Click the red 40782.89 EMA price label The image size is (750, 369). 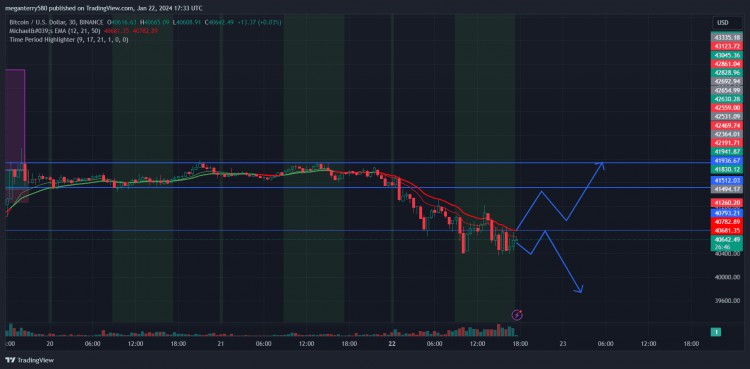726,222
